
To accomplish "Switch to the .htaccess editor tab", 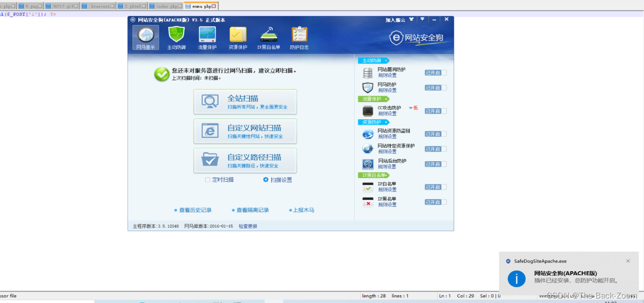I will 98,6.
